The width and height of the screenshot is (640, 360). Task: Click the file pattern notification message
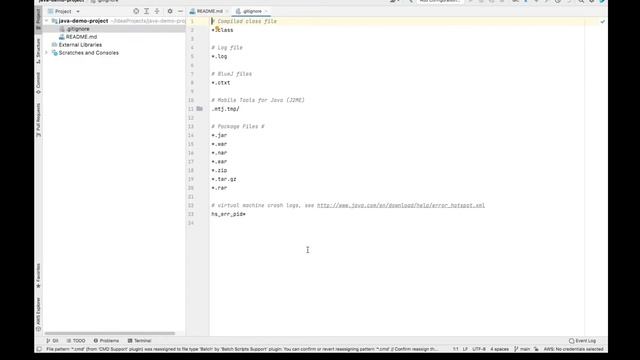[242, 349]
